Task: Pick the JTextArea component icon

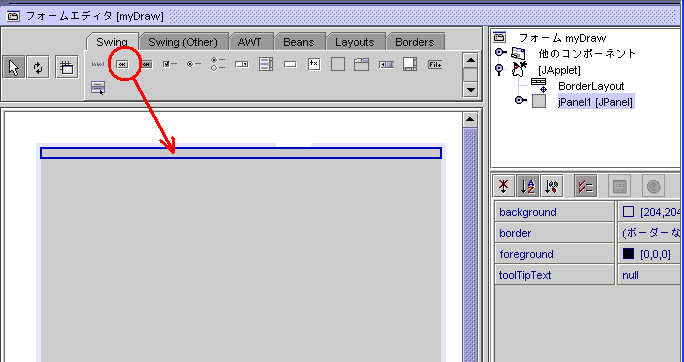Action: [x=314, y=64]
